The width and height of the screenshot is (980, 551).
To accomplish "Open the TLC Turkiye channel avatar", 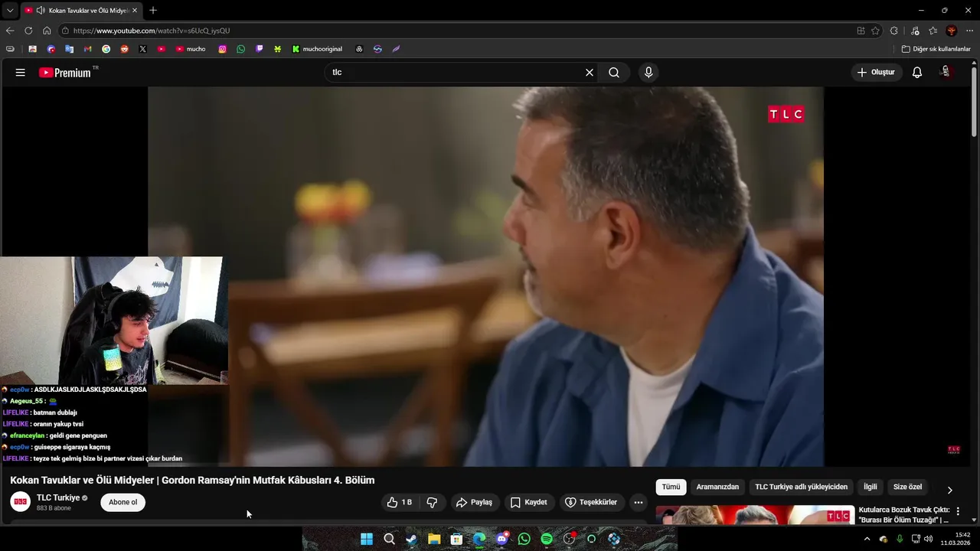I will [x=21, y=502].
